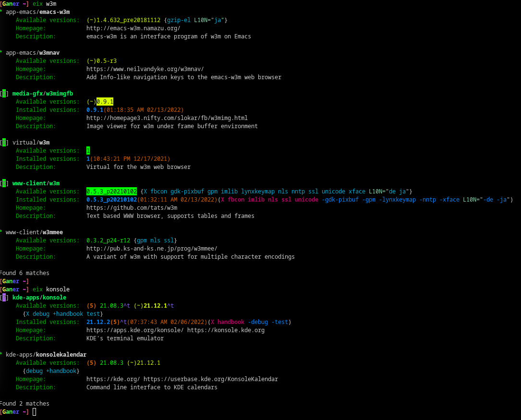Click the installed marker for www-client/w3m
Image resolution: width=521 pixels, height=420 pixels.
pos(4,183)
